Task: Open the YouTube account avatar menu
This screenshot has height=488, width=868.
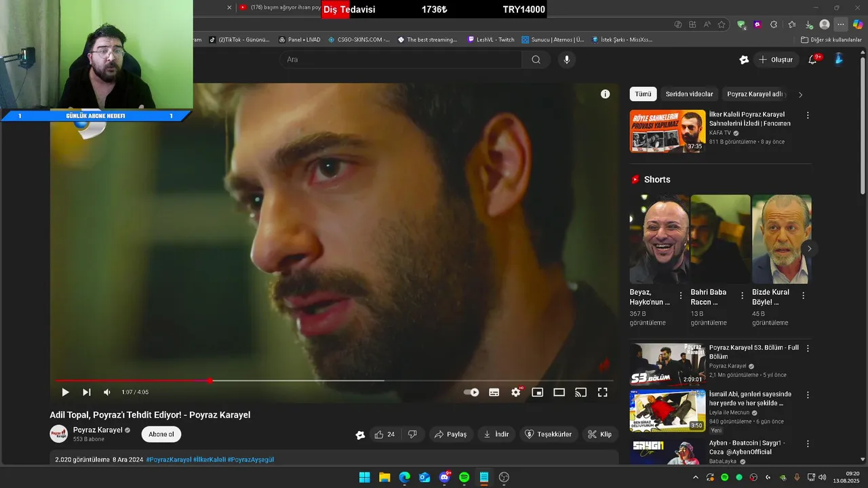Action: click(x=839, y=60)
